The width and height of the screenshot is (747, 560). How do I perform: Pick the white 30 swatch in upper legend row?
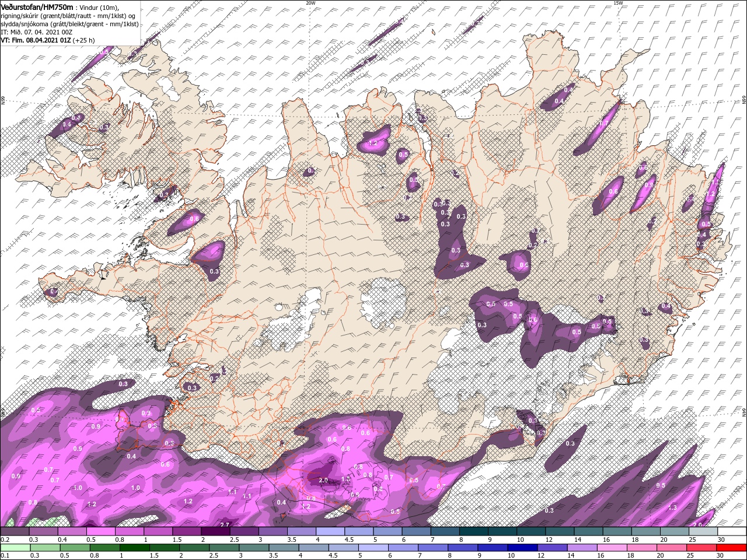coord(732,531)
